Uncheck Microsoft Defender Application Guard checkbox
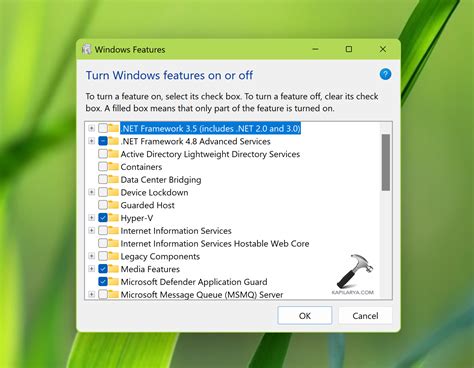This screenshot has height=368, width=474. click(103, 282)
